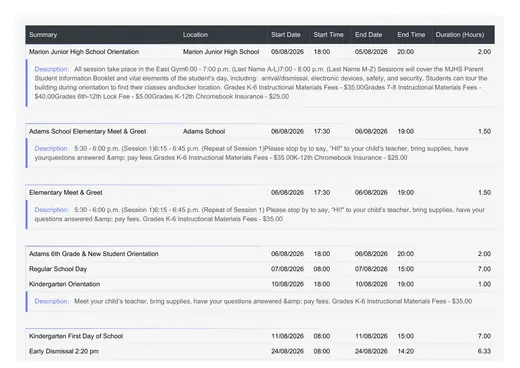Select the Kindergarten Orientation summary
Viewport: 520px width, 368px height.
tap(64, 284)
